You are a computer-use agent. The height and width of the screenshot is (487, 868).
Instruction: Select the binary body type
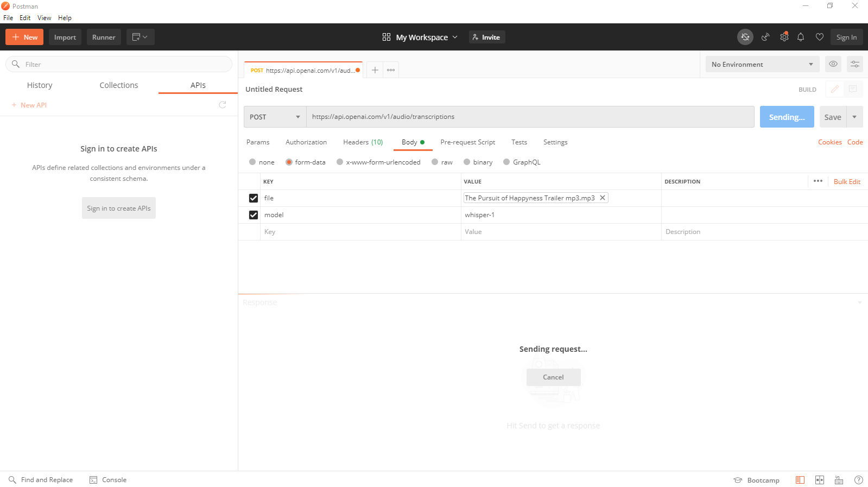coord(467,162)
